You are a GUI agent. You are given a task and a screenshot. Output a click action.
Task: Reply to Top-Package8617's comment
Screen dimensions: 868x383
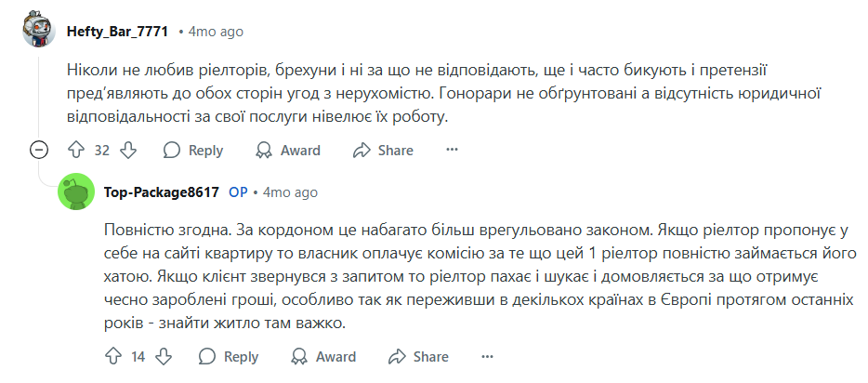(x=229, y=357)
